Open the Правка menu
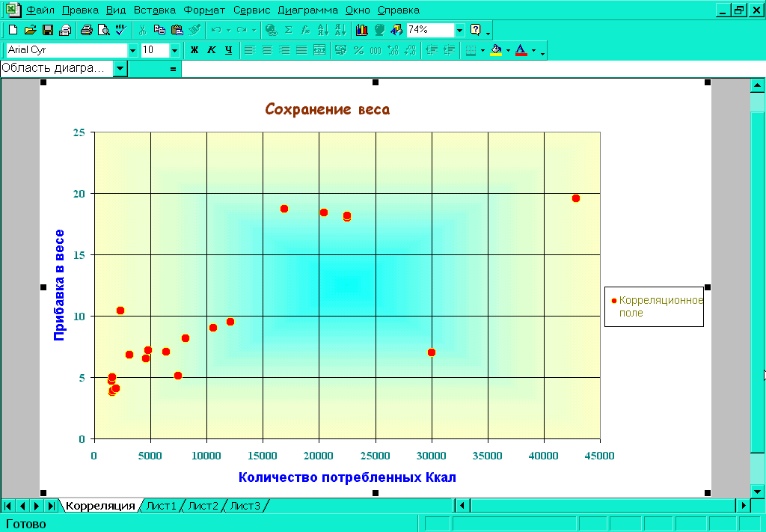The image size is (766, 532). (x=80, y=10)
